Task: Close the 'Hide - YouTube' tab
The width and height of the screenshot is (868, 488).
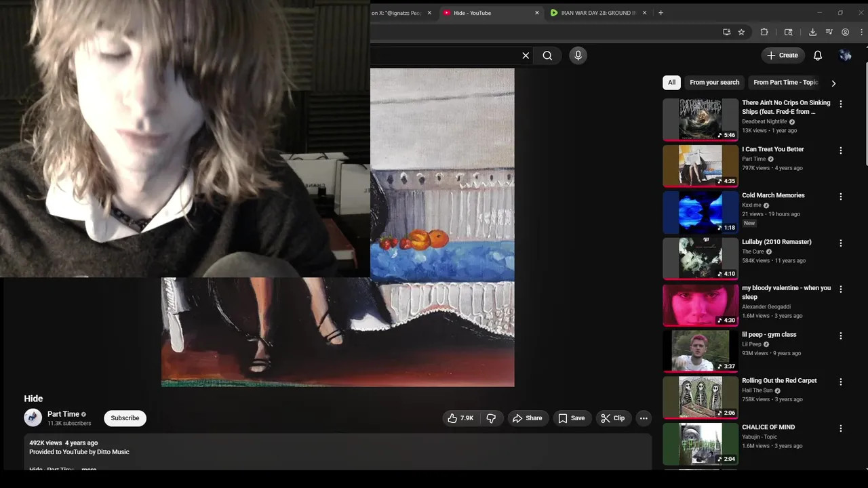Action: click(x=537, y=13)
